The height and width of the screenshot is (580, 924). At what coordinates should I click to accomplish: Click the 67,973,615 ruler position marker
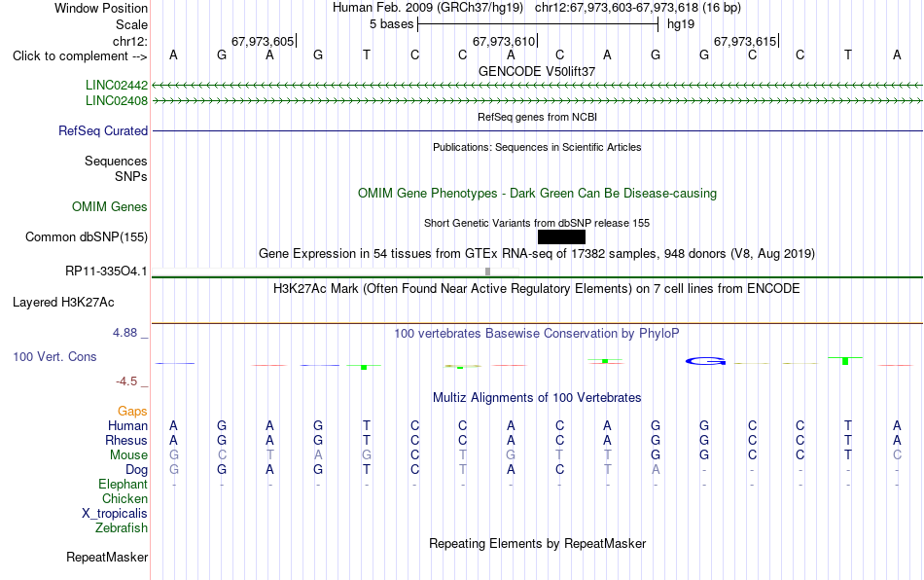click(745, 41)
